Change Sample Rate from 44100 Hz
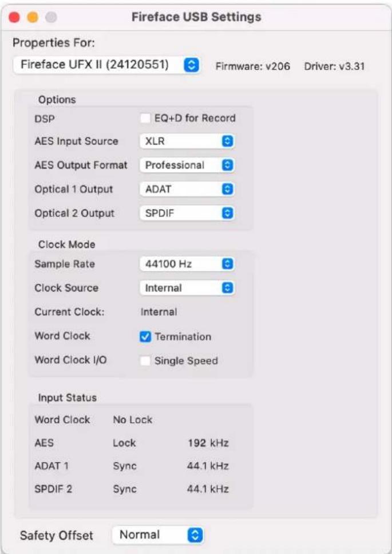The image size is (392, 554). [187, 264]
